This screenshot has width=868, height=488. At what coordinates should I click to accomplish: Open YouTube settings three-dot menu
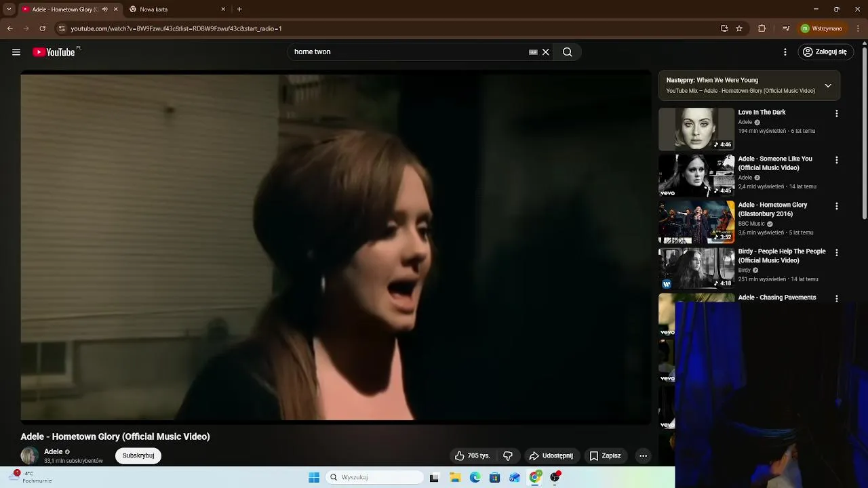785,52
